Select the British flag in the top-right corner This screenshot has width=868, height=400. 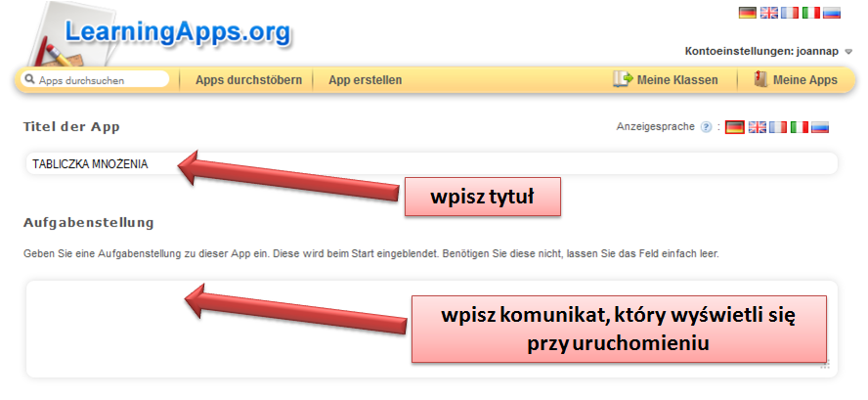coord(769,13)
